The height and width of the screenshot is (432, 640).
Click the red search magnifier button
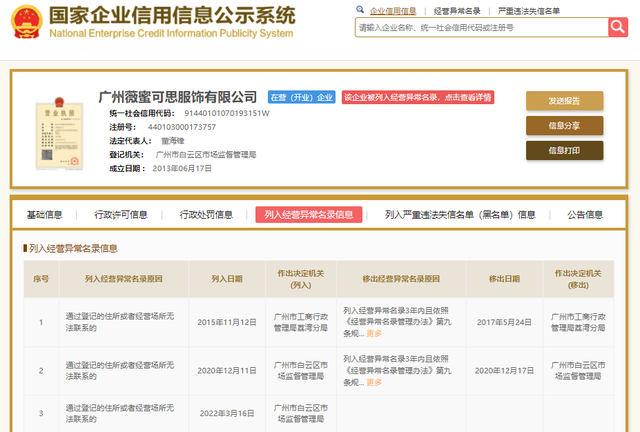618,27
